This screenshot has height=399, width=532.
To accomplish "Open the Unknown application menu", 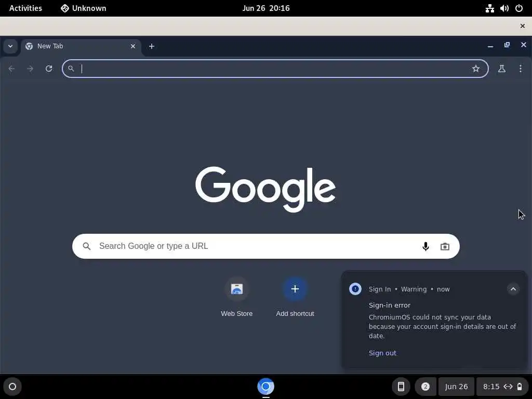I will click(84, 8).
